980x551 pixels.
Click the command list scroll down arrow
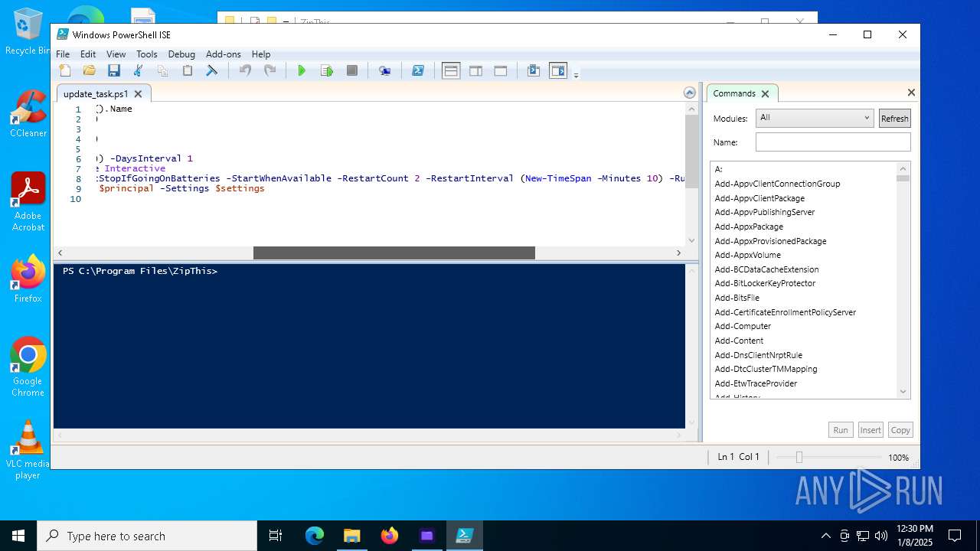[x=903, y=392]
